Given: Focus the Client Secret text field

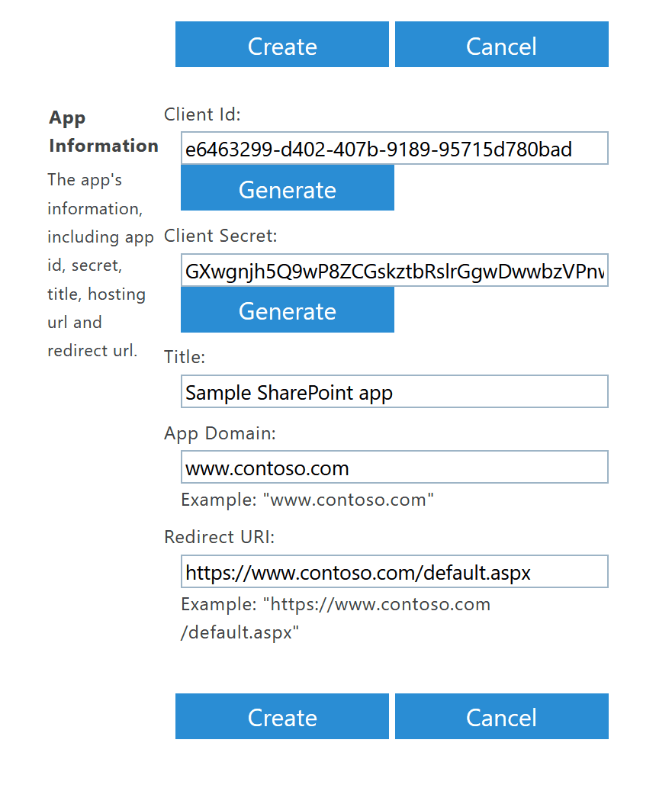Looking at the screenshot, I should [394, 271].
